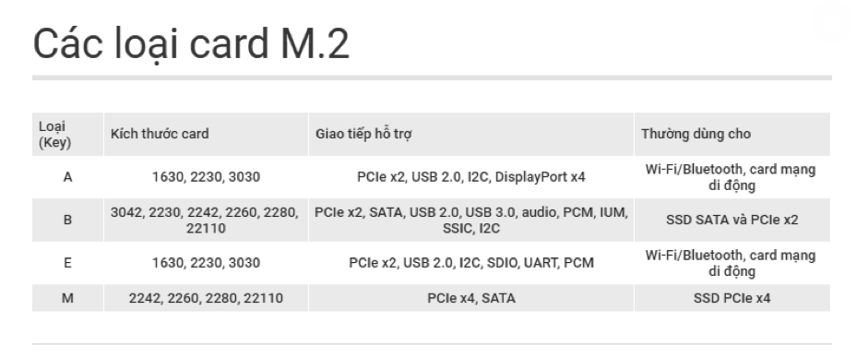This screenshot has height=358, width=868.
Task: Select the key 'M' cell
Action: tap(67, 298)
